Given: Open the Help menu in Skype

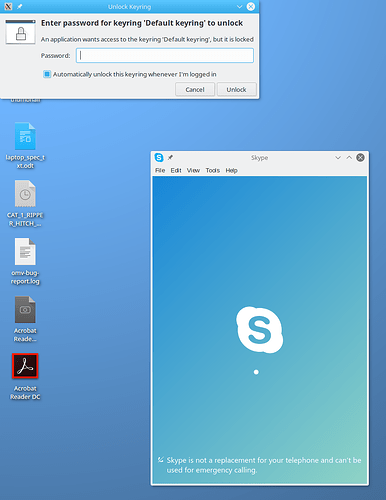Looking at the screenshot, I should 232,170.
